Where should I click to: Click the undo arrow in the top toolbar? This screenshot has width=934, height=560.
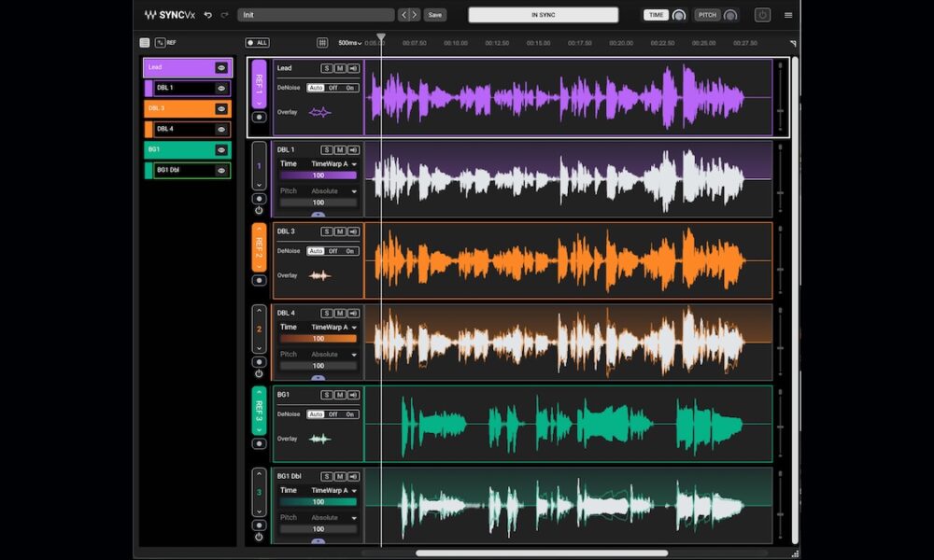pyautogui.click(x=208, y=14)
